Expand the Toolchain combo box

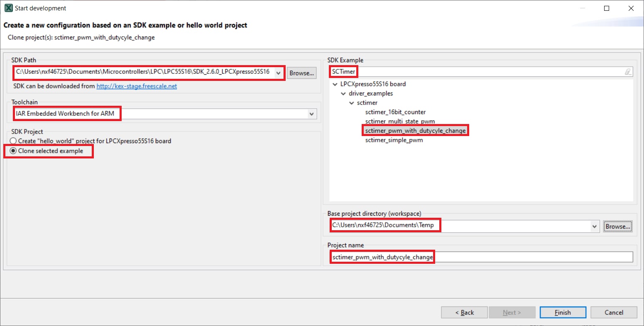pyautogui.click(x=311, y=114)
